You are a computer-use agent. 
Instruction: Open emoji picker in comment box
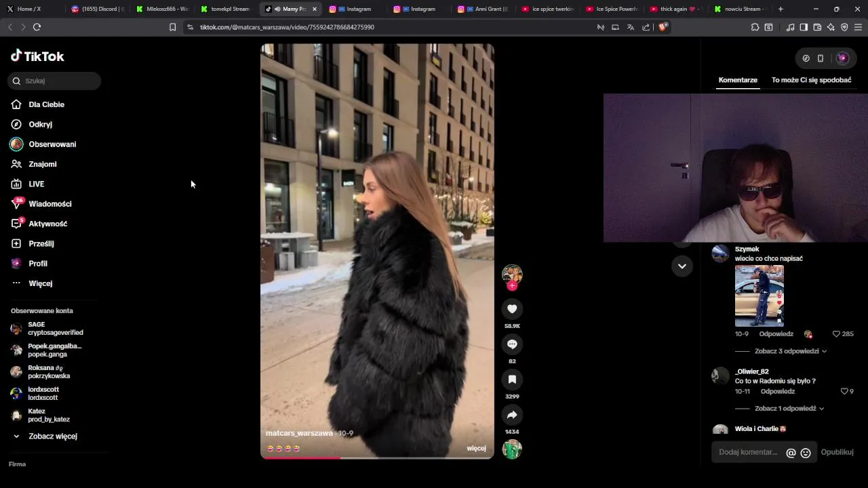coord(806,453)
